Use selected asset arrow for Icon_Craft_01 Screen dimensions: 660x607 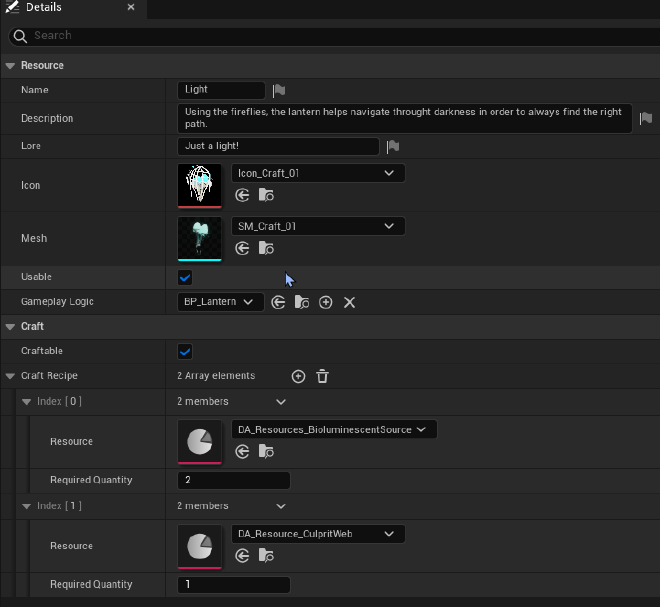[242, 195]
